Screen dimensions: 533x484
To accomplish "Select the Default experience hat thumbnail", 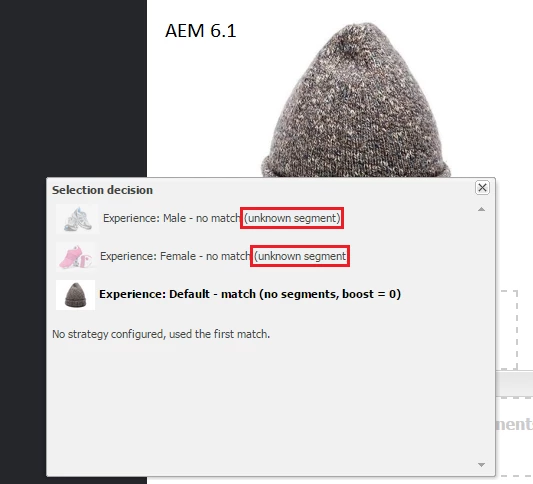I will click(75, 295).
